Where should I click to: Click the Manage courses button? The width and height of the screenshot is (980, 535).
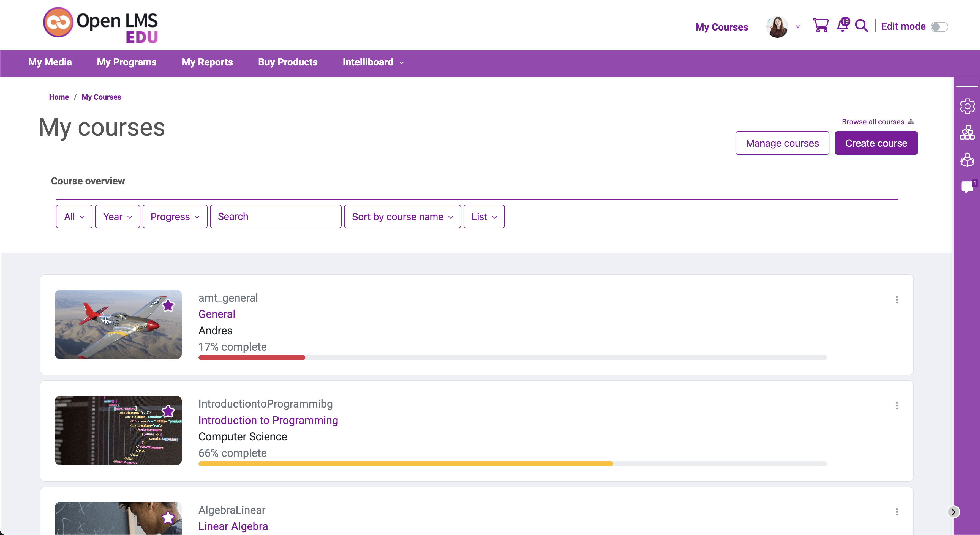[782, 143]
